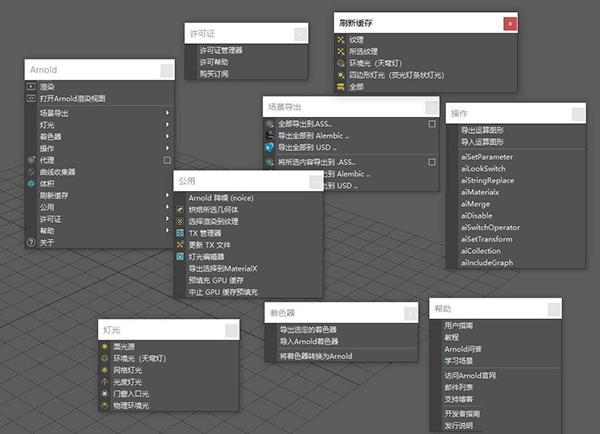Open 访问Arnold官网 link in 帮助 panel

(x=470, y=375)
